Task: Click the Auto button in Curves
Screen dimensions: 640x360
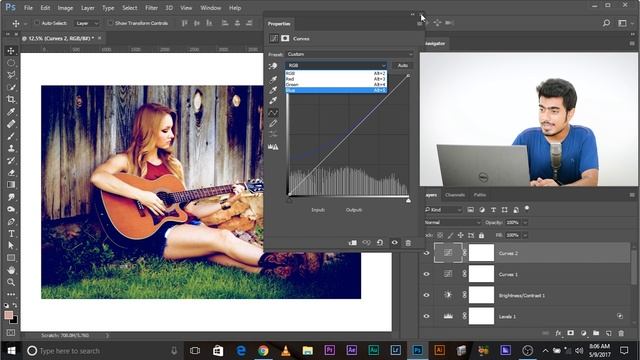Action: [x=402, y=65]
